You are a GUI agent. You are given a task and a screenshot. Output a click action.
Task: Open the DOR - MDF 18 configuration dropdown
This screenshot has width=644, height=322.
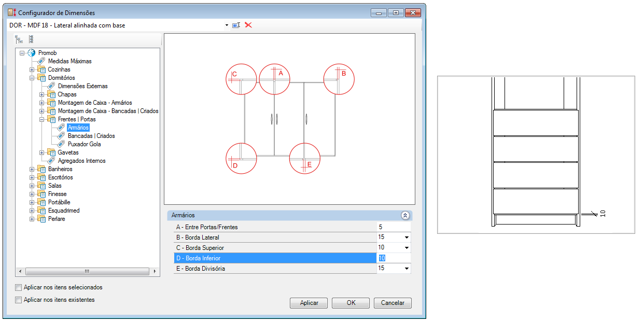227,25
